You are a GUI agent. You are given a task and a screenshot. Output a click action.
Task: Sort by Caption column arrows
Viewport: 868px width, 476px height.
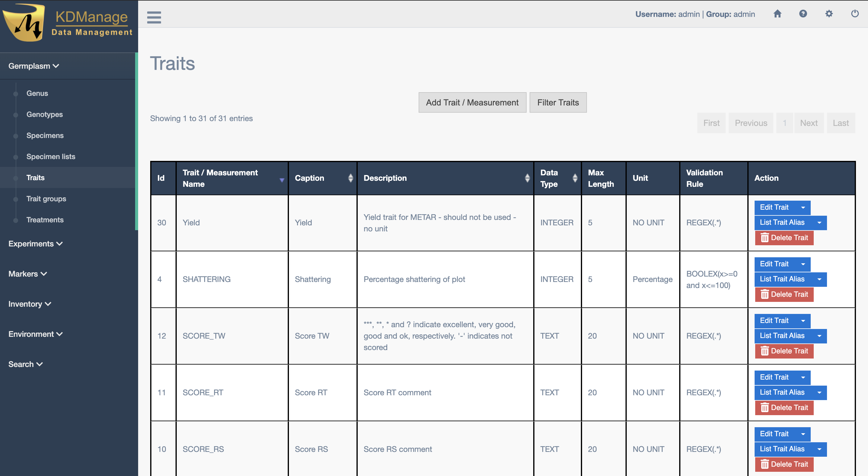pos(350,178)
